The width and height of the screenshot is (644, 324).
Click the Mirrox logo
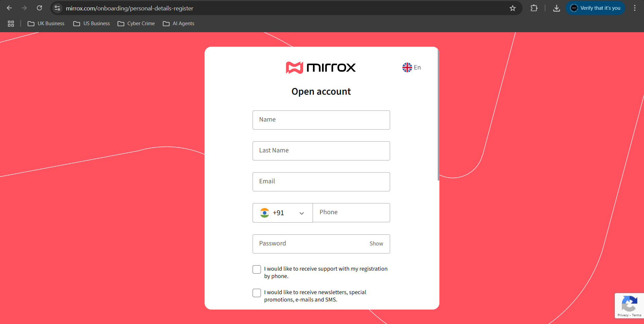[320, 67]
